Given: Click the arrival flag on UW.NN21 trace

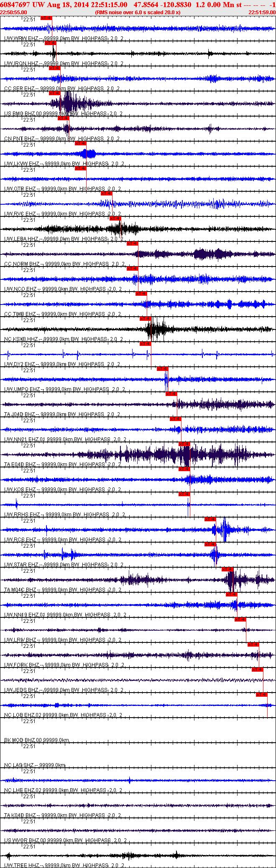Looking at the screenshot, I should [x=175, y=419].
